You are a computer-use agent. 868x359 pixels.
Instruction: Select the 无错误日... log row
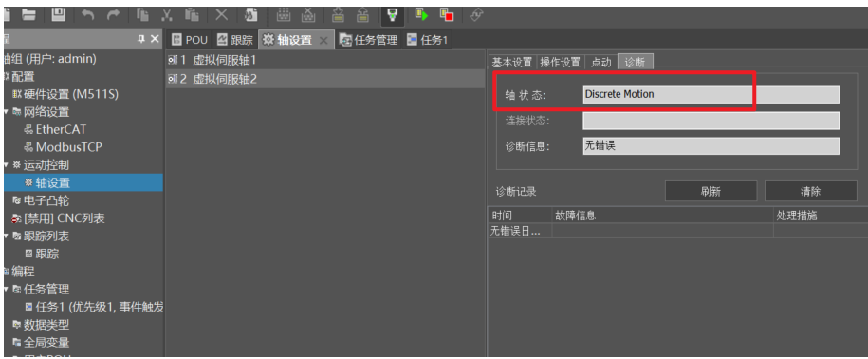(x=677, y=231)
